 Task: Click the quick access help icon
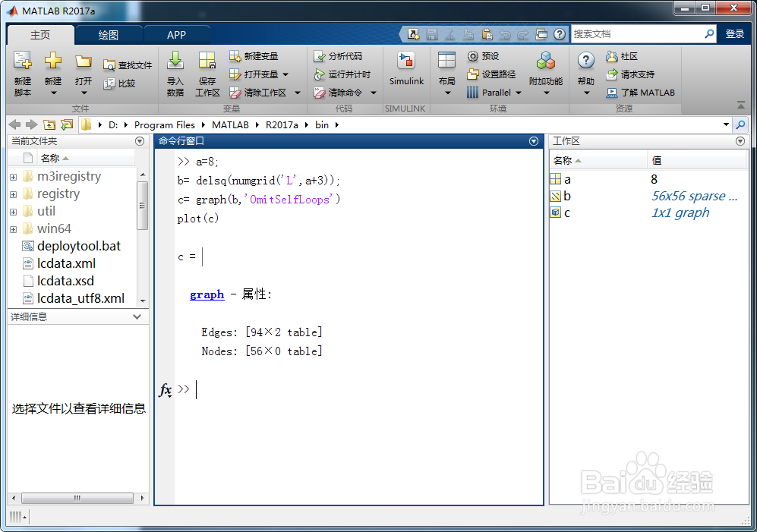click(559, 34)
